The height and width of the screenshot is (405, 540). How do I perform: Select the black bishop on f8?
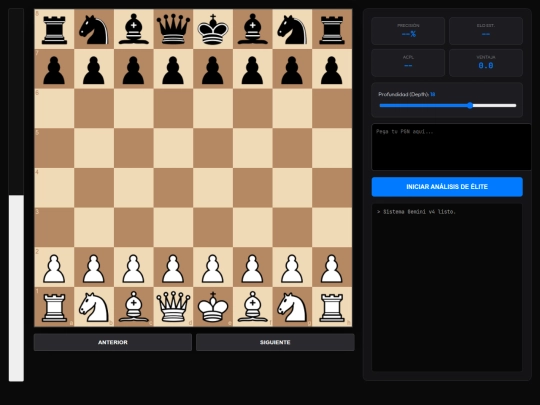point(252,29)
